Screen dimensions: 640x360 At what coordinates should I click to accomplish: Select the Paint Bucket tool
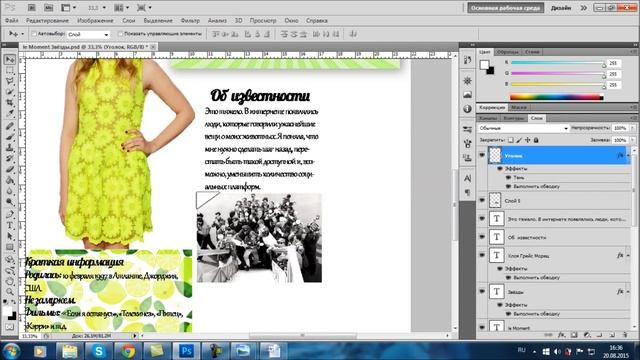click(10, 180)
